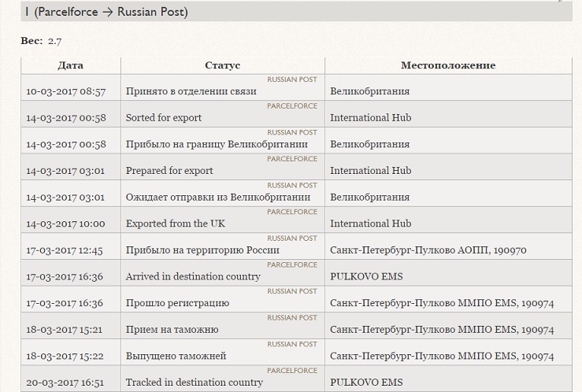Click the location 'Санкт-Петербург-Пулково АОПП, 190970'
This screenshot has height=392, width=582.
click(428, 250)
